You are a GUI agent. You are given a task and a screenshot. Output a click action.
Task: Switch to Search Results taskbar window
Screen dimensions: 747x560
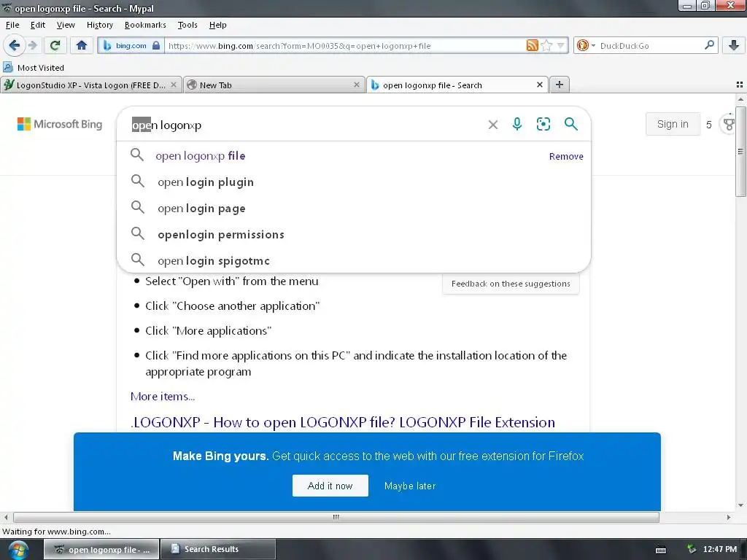click(218, 549)
